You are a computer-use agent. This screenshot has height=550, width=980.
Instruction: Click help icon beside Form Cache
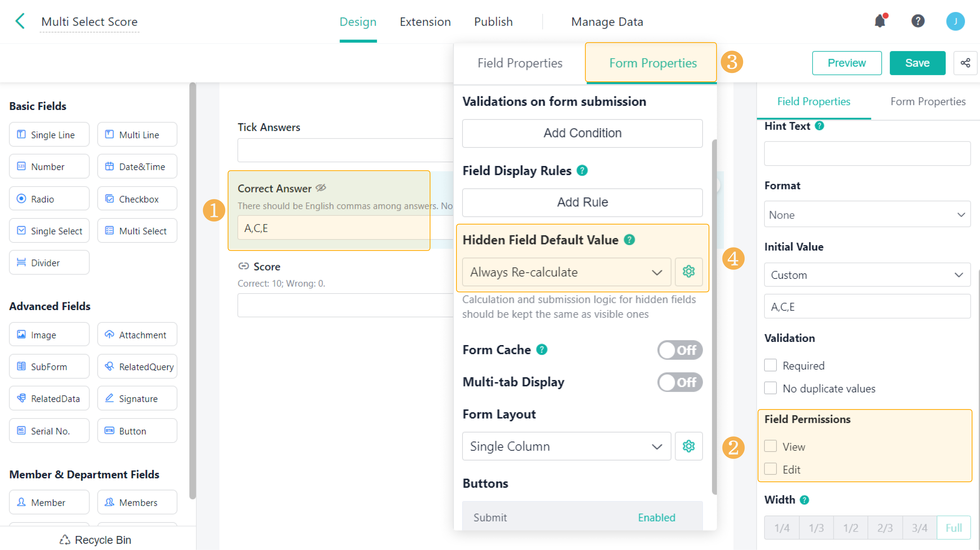542,349
